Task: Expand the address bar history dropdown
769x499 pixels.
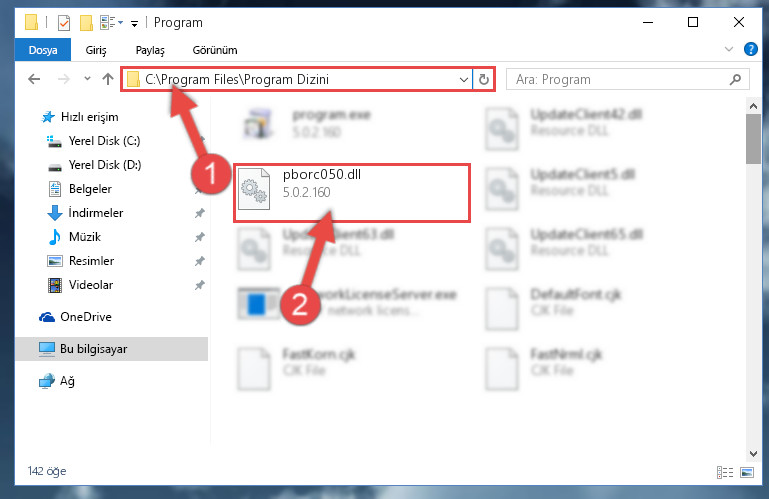Action: coord(463,79)
